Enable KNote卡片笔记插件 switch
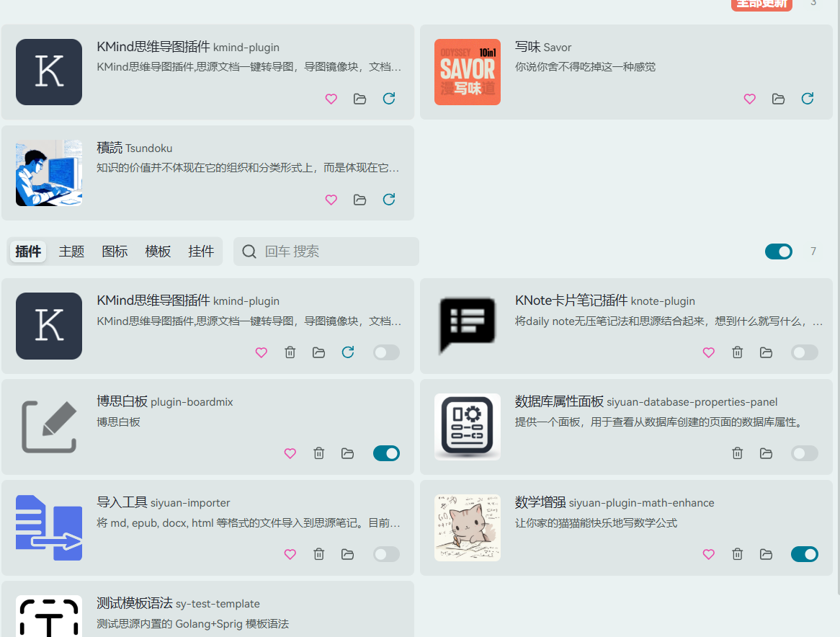 pos(805,352)
